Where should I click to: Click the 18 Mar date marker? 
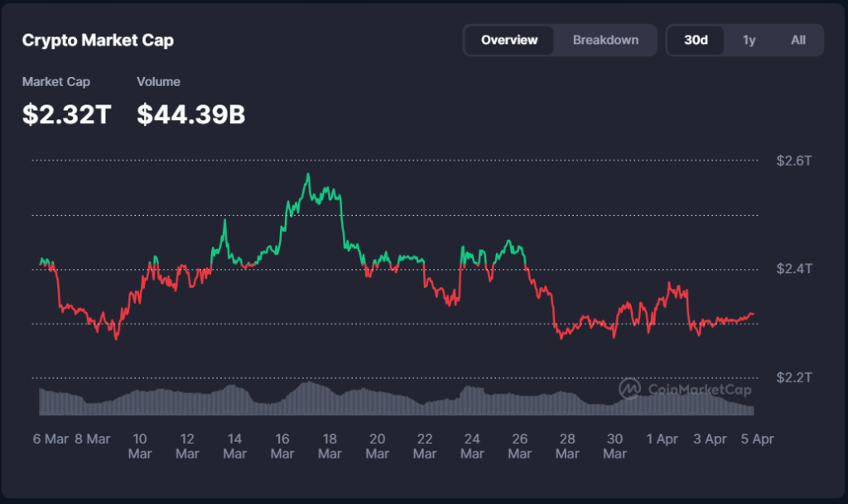330,446
